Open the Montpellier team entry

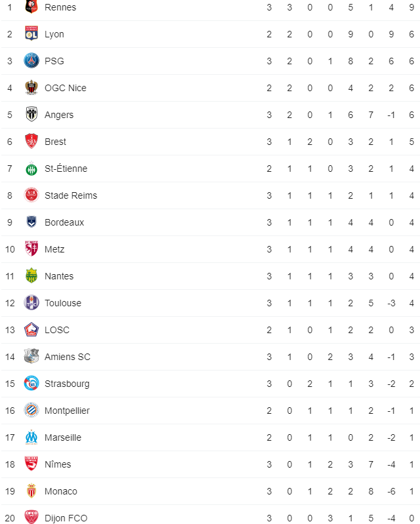(x=67, y=411)
